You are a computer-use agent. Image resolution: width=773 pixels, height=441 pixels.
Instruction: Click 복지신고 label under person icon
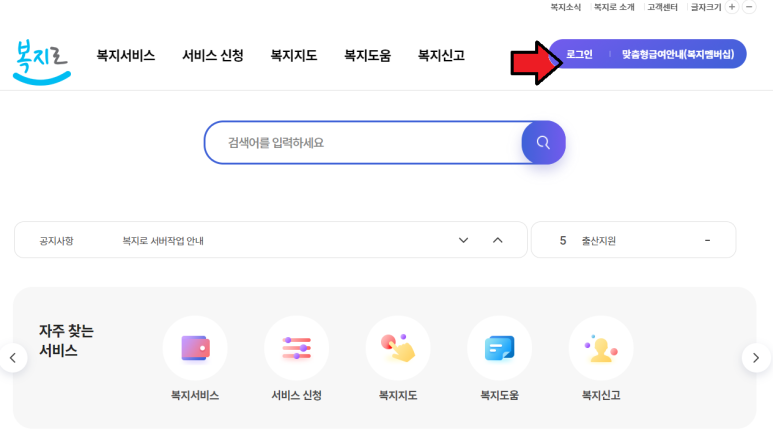601,395
